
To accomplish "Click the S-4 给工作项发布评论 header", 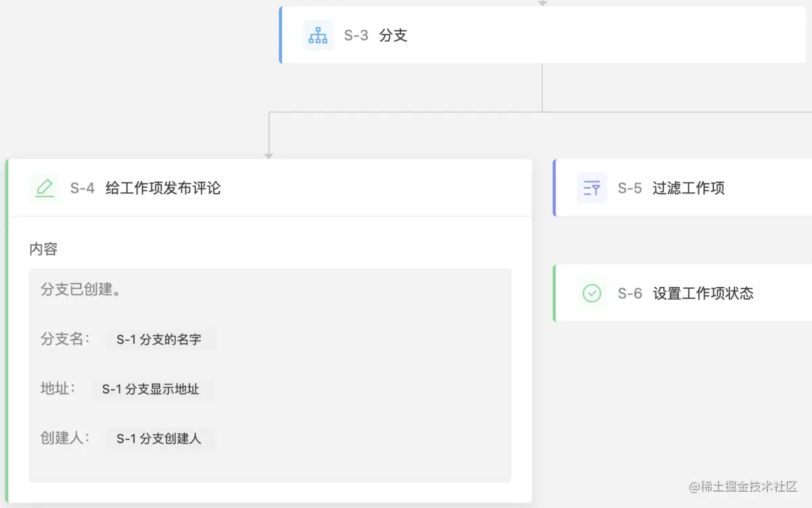I will click(269, 188).
